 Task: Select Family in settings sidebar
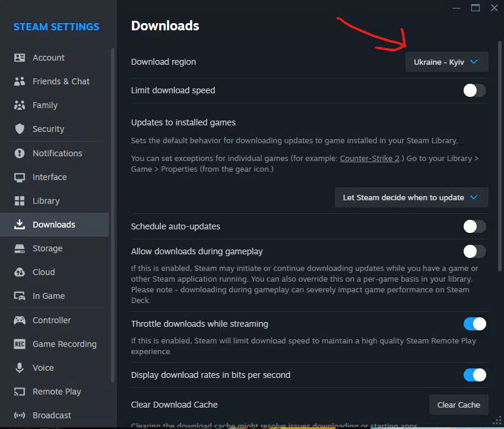[x=55, y=105]
